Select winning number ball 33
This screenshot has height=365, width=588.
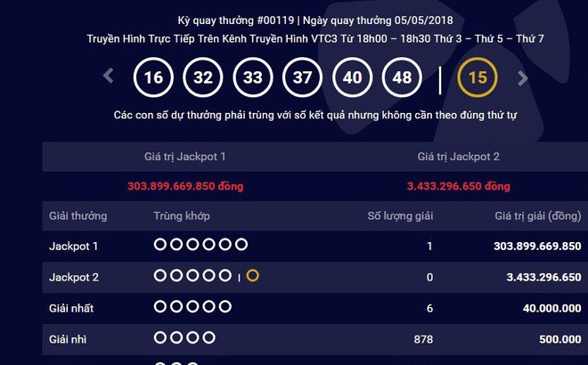253,77
